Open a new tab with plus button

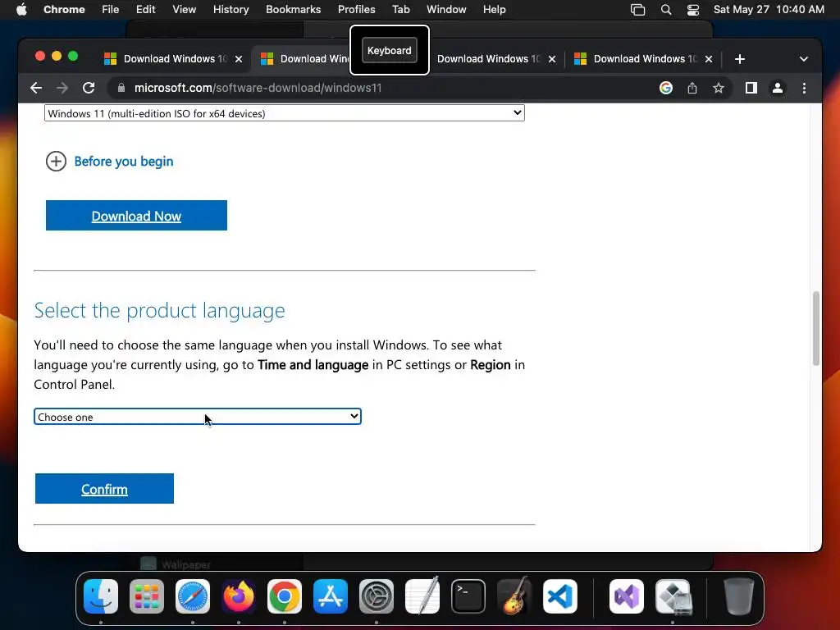pyautogui.click(x=740, y=59)
